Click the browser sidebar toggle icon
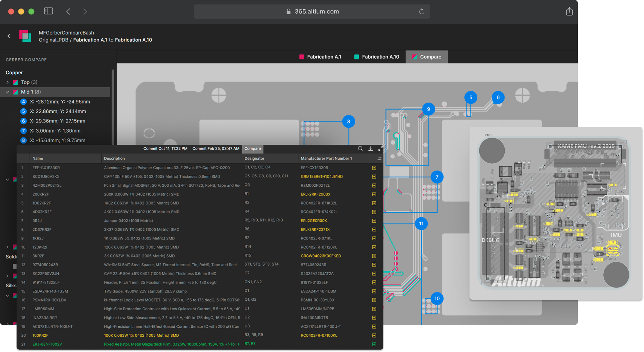 (48, 11)
